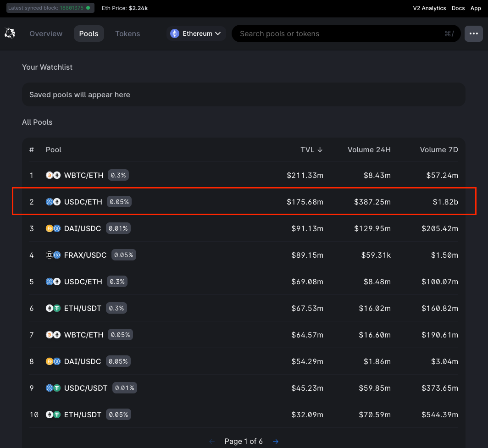
Task: Click token icons of FRAX/USDC pool
Action: [x=53, y=255]
